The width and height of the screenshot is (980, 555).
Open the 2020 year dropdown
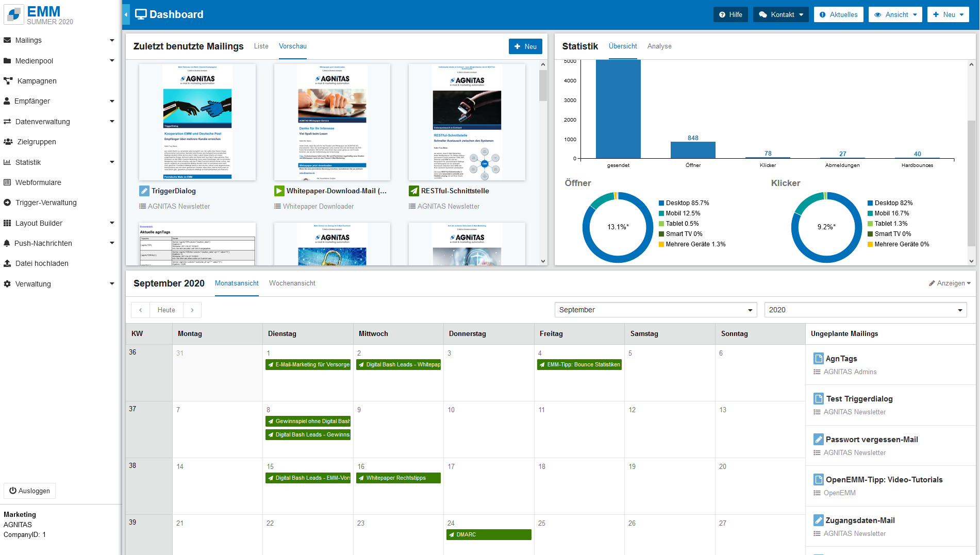click(x=865, y=310)
